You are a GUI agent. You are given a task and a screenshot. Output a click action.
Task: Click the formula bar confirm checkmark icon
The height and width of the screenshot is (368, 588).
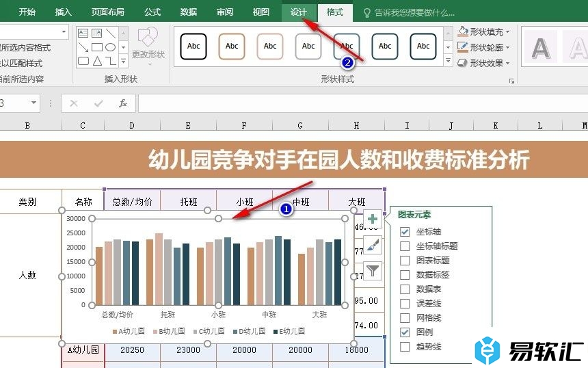coord(98,103)
